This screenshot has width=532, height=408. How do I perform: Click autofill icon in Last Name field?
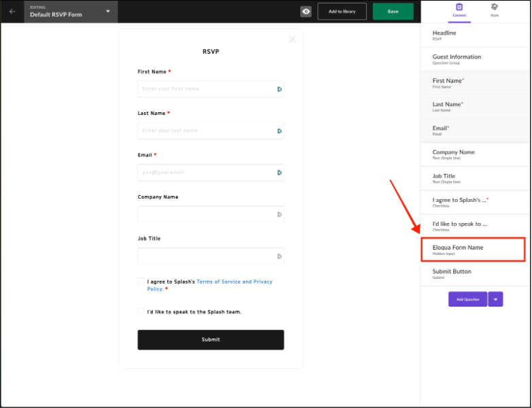point(279,131)
